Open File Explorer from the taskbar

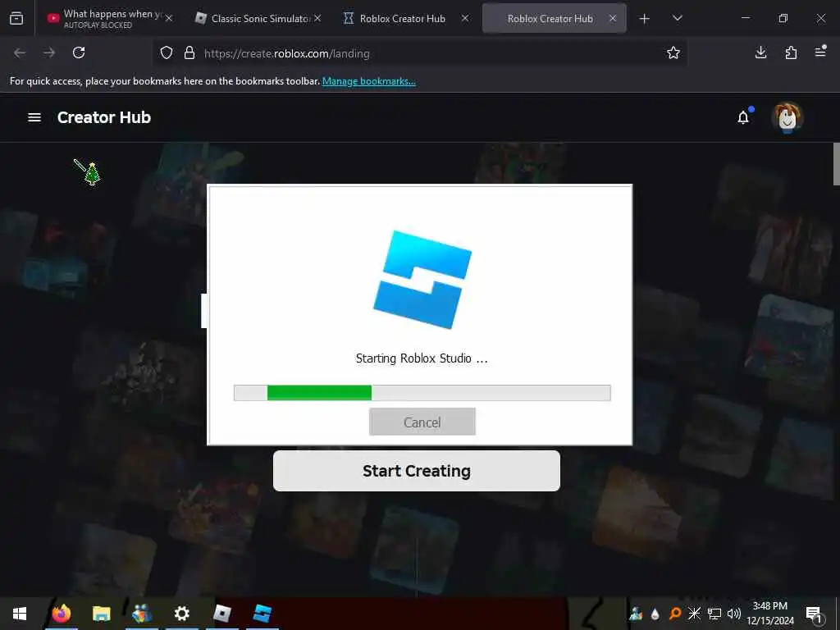101,614
